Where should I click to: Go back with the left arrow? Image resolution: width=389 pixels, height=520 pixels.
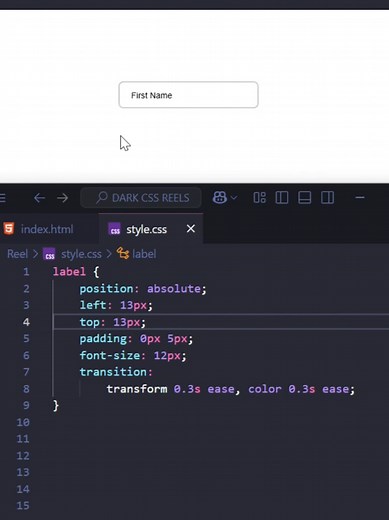coord(39,198)
